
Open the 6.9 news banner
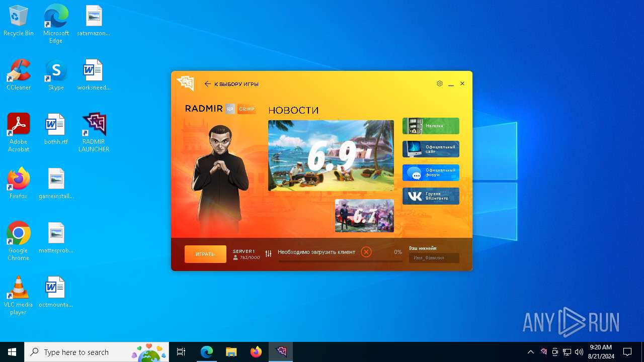click(x=331, y=155)
